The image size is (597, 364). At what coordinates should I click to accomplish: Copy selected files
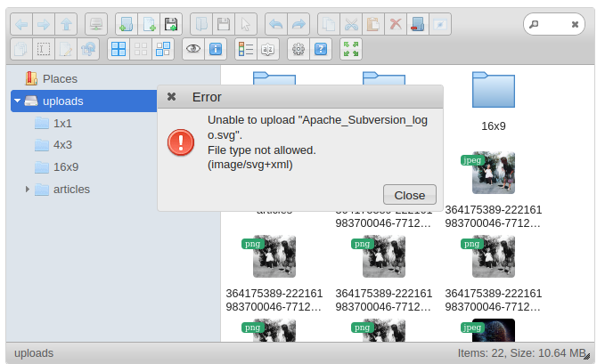329,24
